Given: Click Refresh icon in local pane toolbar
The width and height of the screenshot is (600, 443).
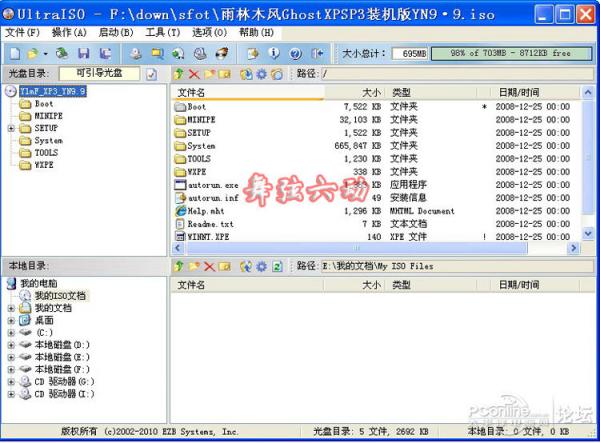Looking at the screenshot, I should click(x=277, y=266).
